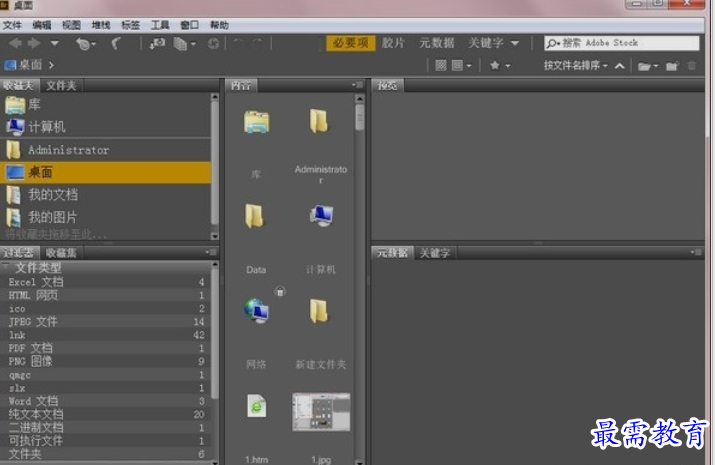Open the 按文件名排序 sort dropdown
The width and height of the screenshot is (715, 465).
(575, 66)
